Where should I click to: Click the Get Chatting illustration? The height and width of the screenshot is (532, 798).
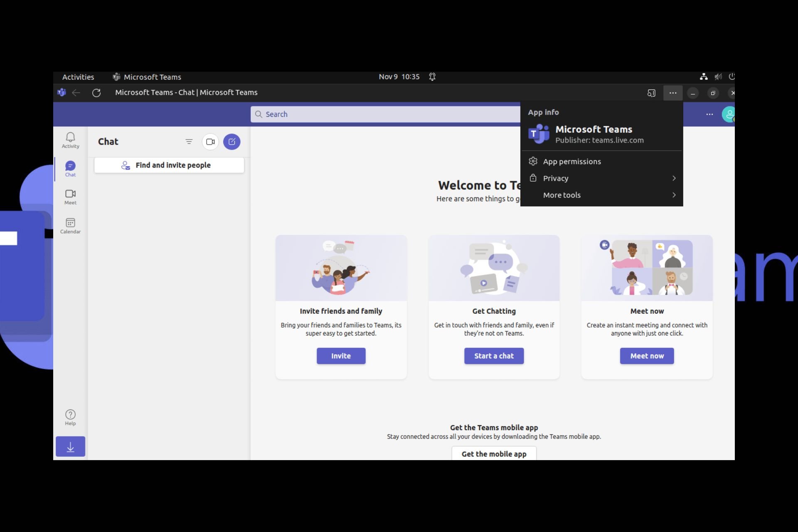tap(494, 268)
